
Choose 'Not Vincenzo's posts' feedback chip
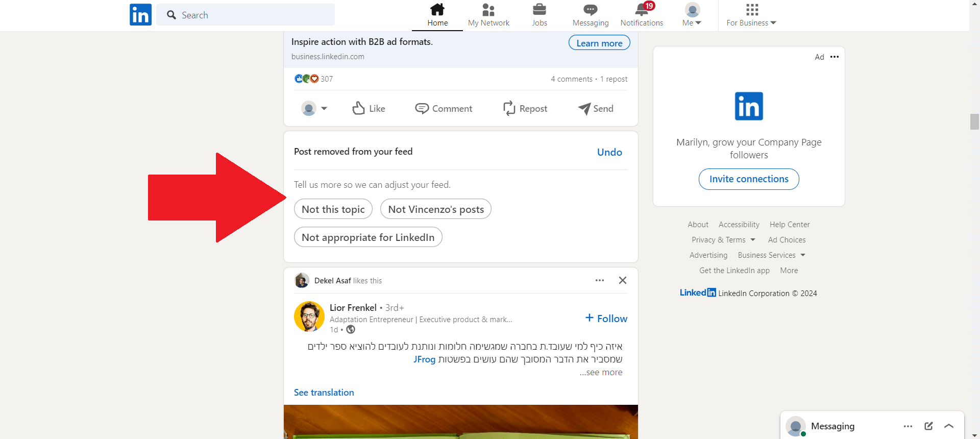coord(435,209)
